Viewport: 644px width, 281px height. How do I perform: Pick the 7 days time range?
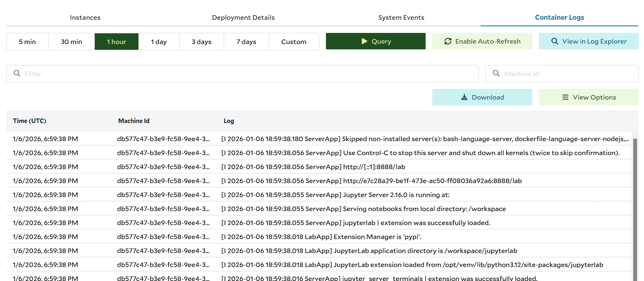pyautogui.click(x=246, y=42)
